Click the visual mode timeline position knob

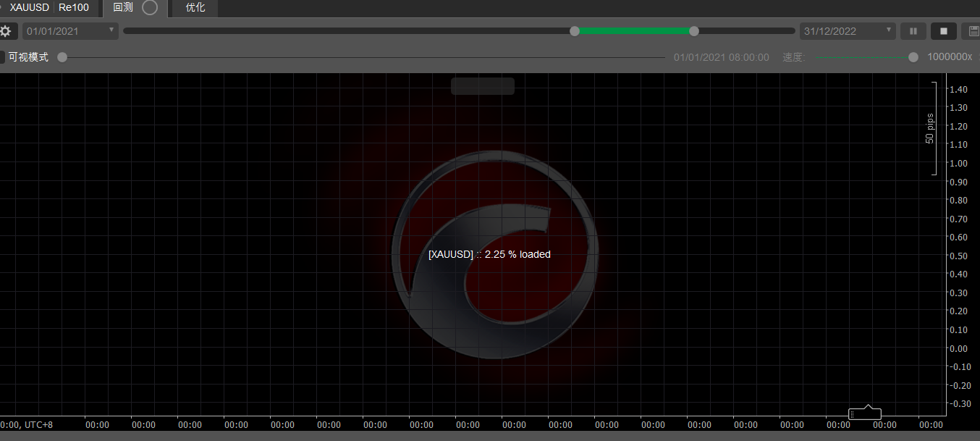[62, 57]
